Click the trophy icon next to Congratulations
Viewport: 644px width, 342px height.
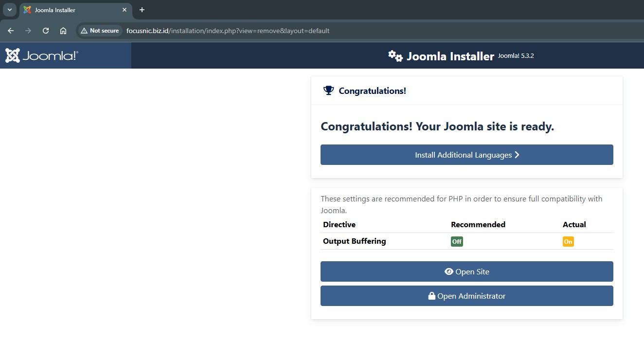[328, 90]
